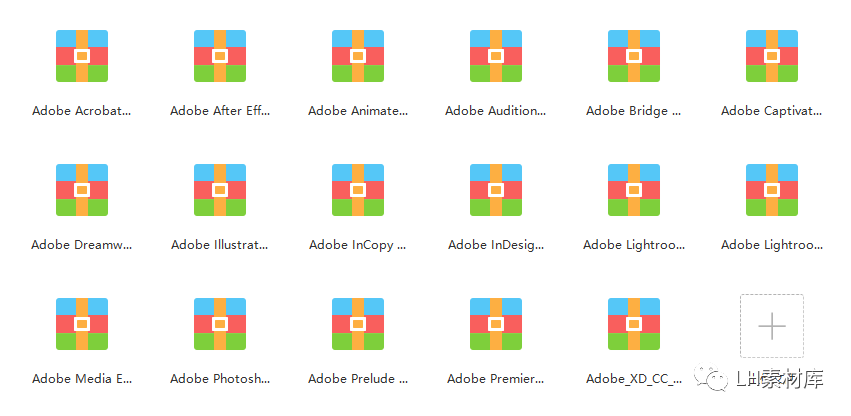This screenshot has width=851, height=416.
Task: Select the label "Adobe Dreamw..."
Action: point(82,245)
